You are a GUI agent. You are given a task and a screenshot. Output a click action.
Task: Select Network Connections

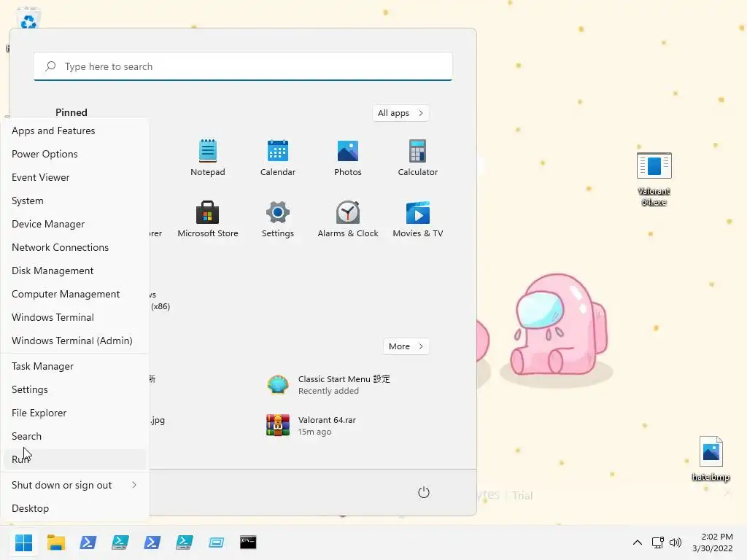75,247
